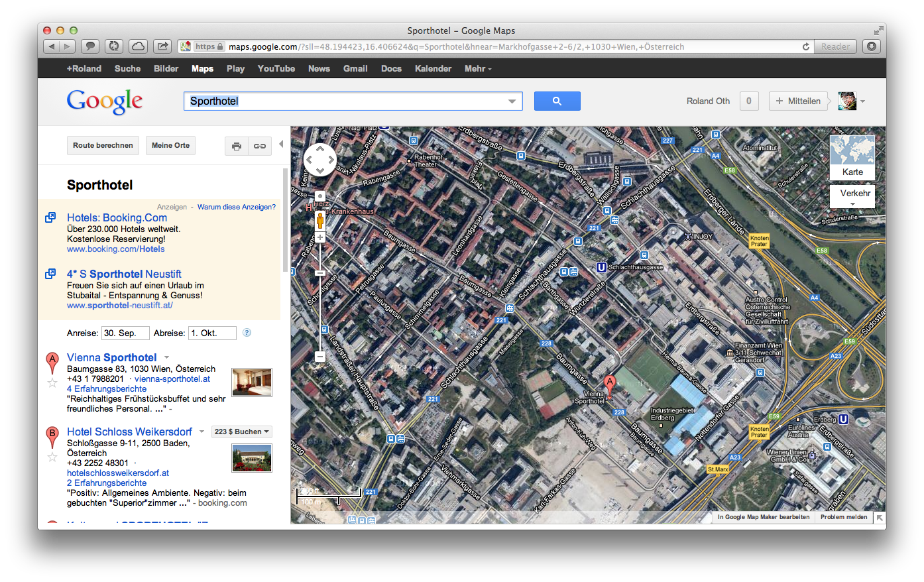Open dropdown arrow next to Vienna Sporthotel
The width and height of the screenshot is (924, 582).
click(x=167, y=357)
